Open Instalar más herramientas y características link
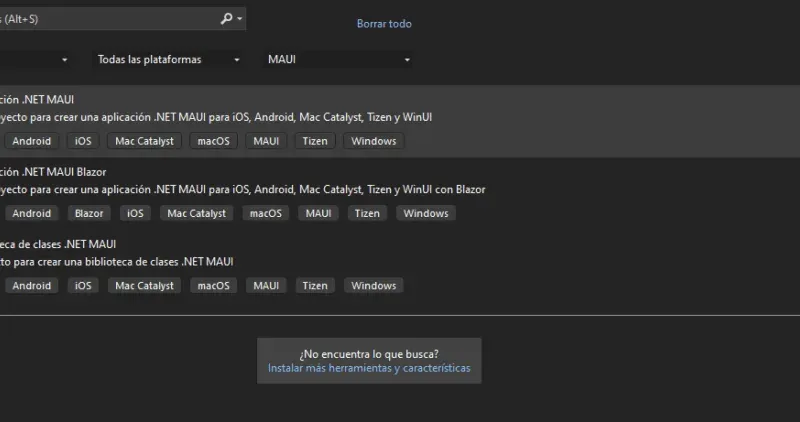 click(x=369, y=368)
